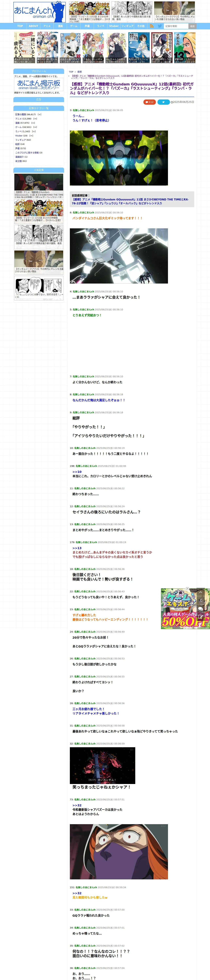Select the 漫画 navigation tab
The width and height of the screenshot is (210, 980).
tap(60, 26)
